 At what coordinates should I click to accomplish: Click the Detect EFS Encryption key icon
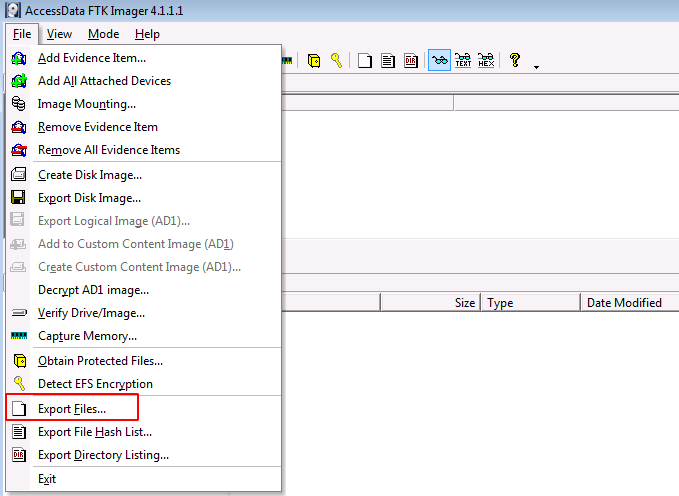(19, 383)
